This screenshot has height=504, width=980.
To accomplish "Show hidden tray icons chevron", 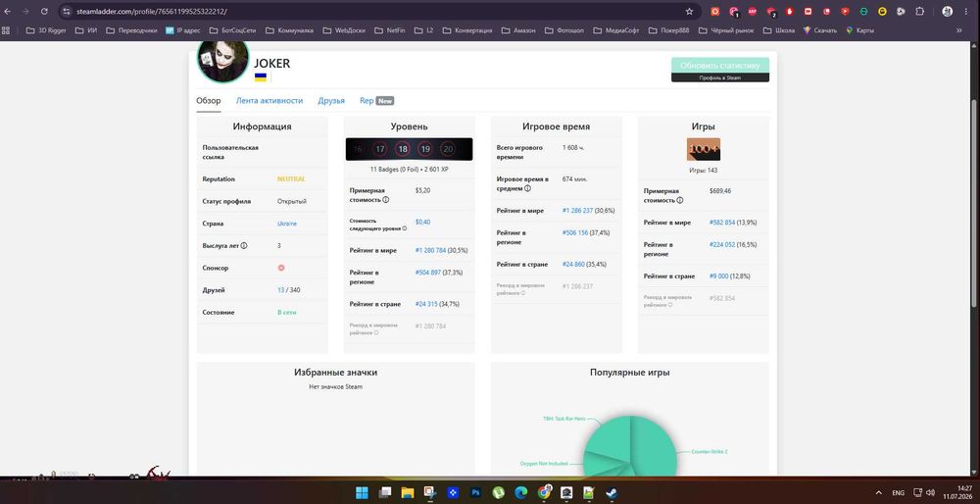I will (x=879, y=493).
